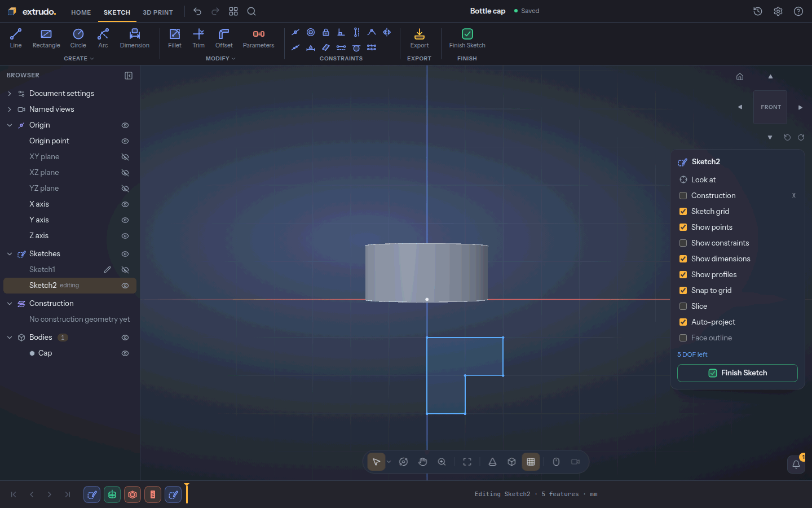Open the notifications bell
812x508 pixels.
(x=796, y=464)
